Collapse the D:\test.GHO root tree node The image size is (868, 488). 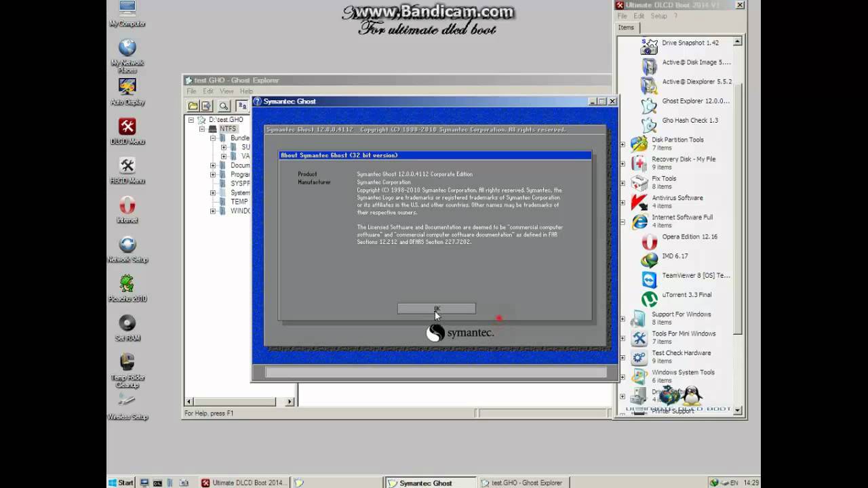pyautogui.click(x=191, y=120)
